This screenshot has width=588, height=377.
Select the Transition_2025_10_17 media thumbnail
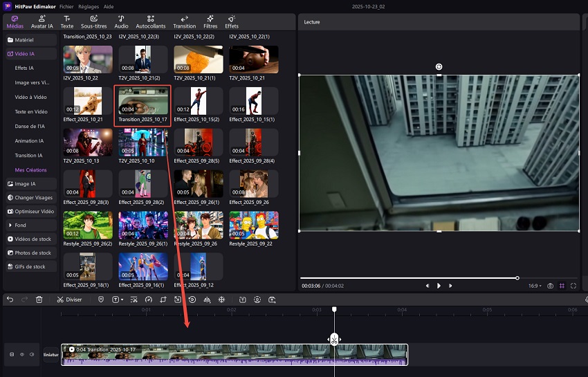pyautogui.click(x=143, y=100)
